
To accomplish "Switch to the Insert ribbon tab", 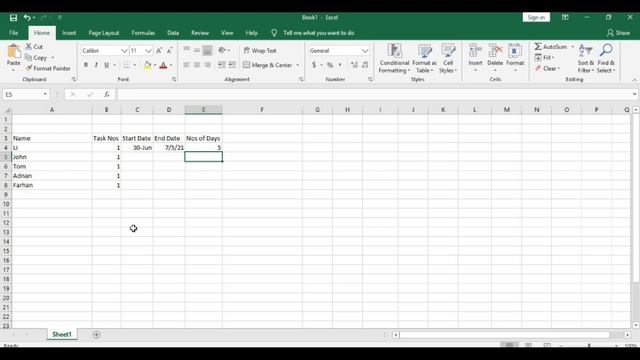I will [x=69, y=33].
